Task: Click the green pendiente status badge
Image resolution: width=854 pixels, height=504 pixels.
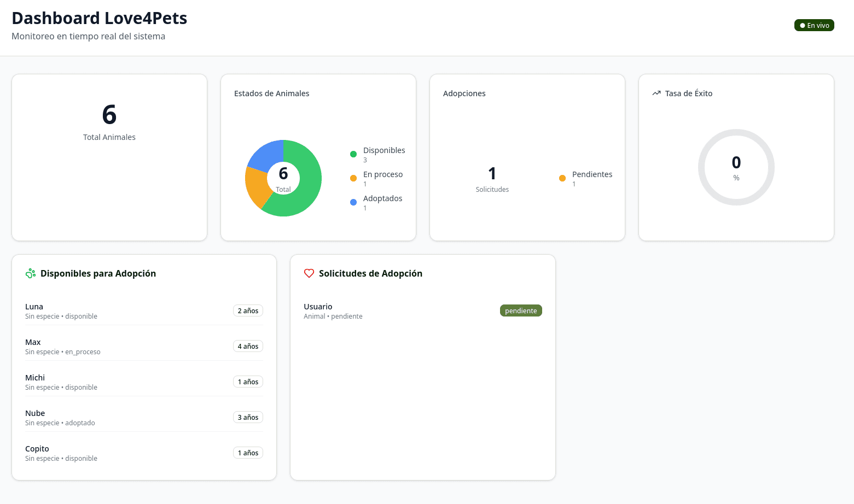Action: (x=521, y=310)
